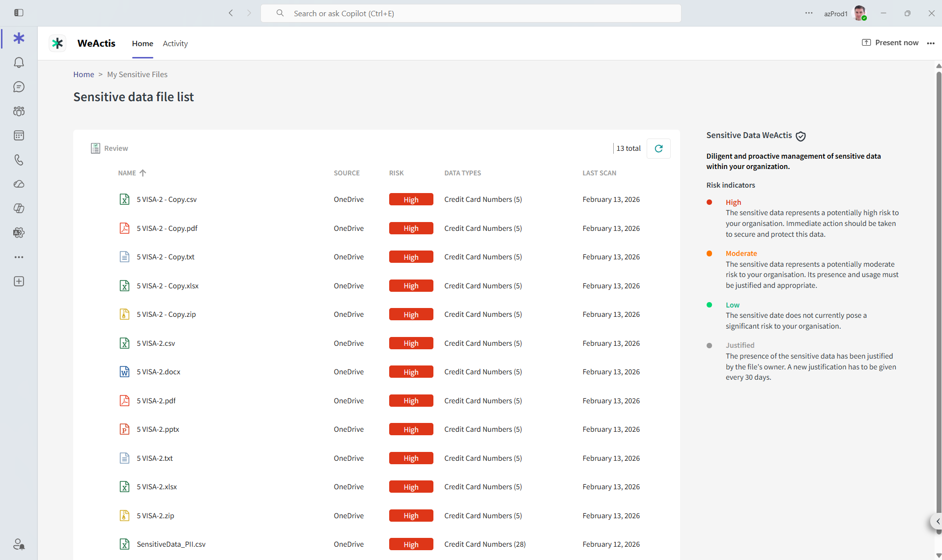The width and height of the screenshot is (942, 560).
Task: Switch to the Home tab
Action: (x=143, y=43)
